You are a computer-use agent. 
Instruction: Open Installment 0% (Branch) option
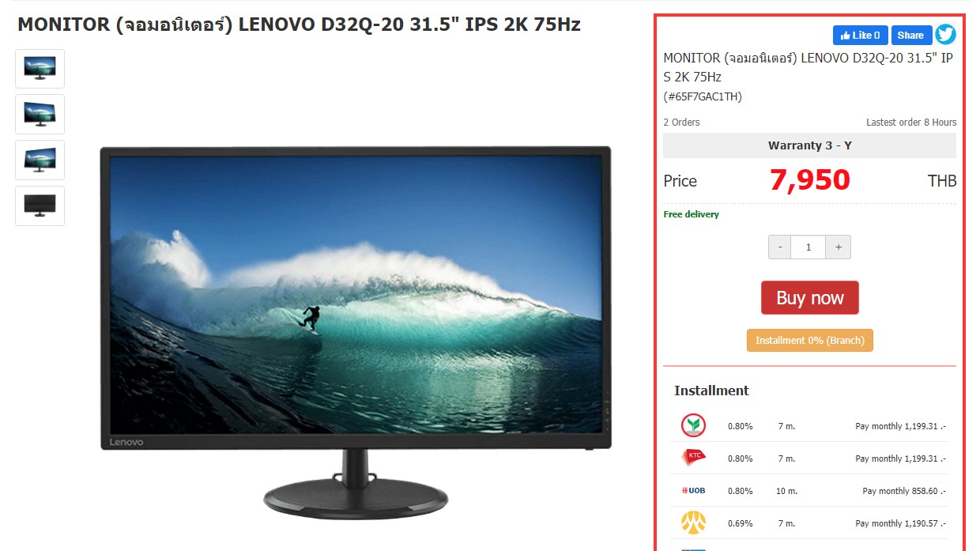pyautogui.click(x=809, y=341)
